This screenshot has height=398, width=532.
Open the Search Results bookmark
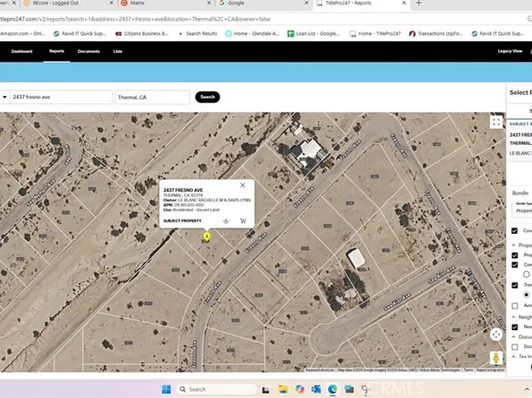tap(198, 34)
